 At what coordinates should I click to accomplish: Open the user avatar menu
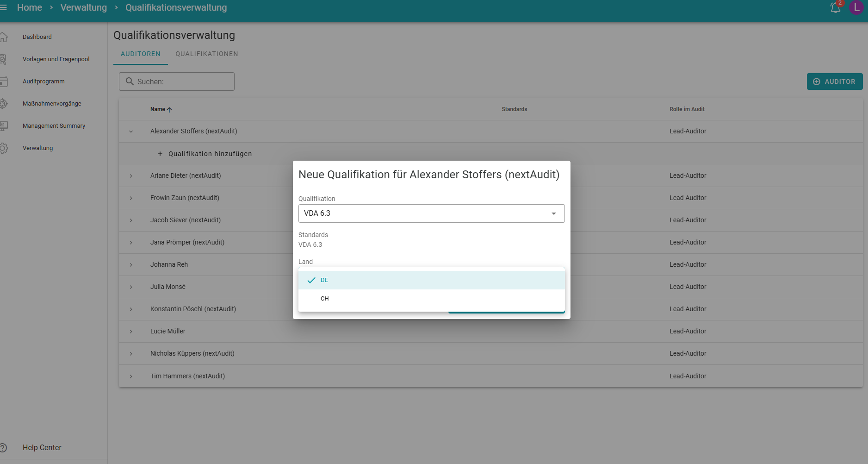(856, 8)
